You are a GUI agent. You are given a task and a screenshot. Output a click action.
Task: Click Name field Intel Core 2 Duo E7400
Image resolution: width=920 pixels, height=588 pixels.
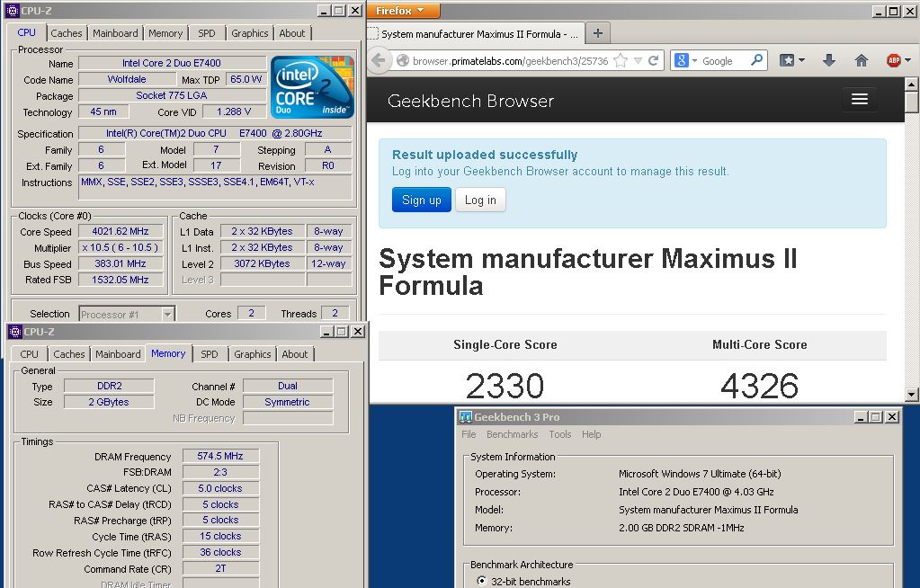pos(172,63)
